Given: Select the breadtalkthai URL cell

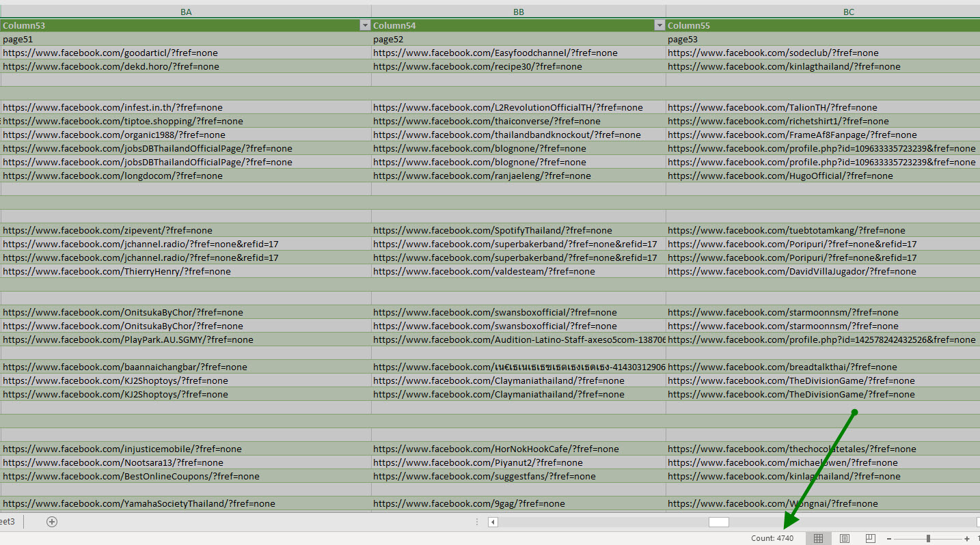Looking at the screenshot, I should tap(823, 367).
